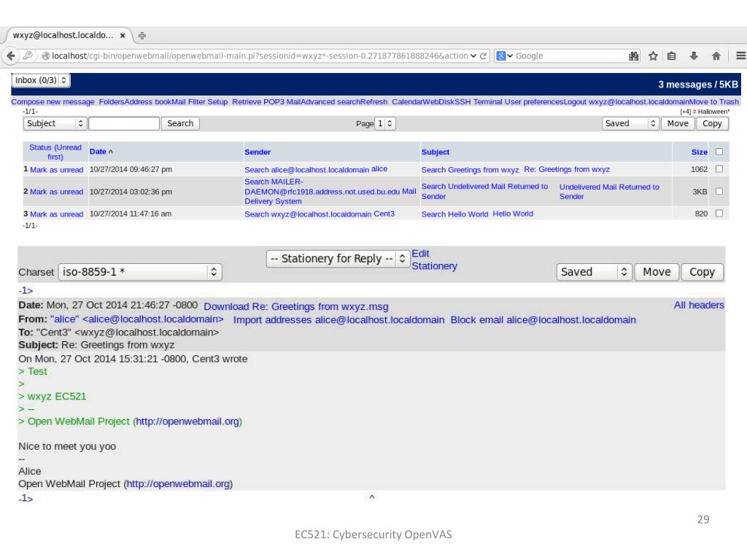Click the browser back arrow button
The image size is (747, 560).
pyautogui.click(x=9, y=55)
